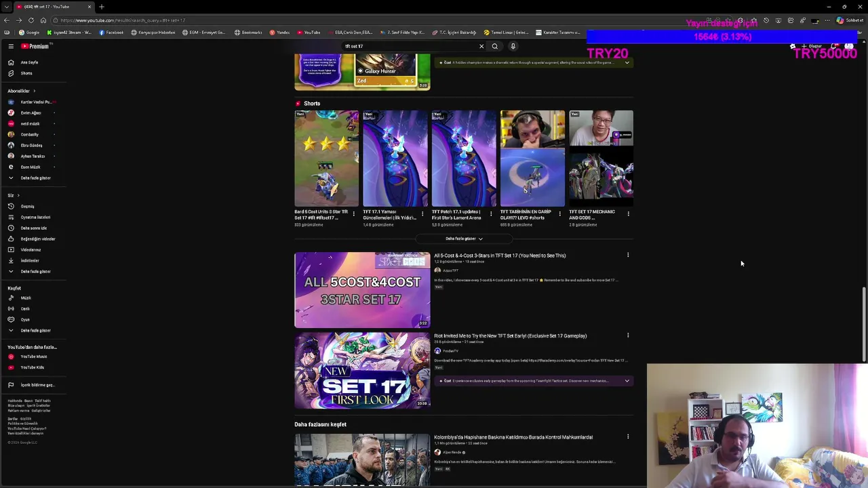Go back in the browser
This screenshot has height=488, width=868.
(x=7, y=20)
